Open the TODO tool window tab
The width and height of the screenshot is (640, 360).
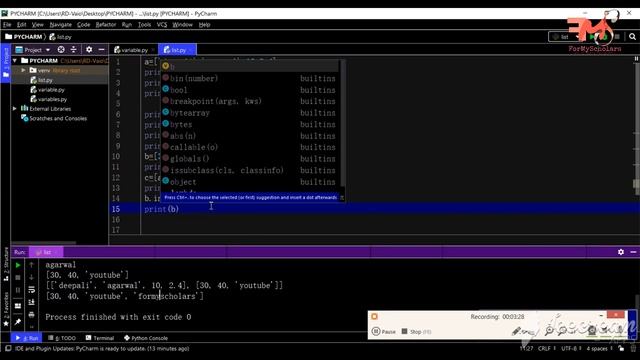click(x=62, y=338)
